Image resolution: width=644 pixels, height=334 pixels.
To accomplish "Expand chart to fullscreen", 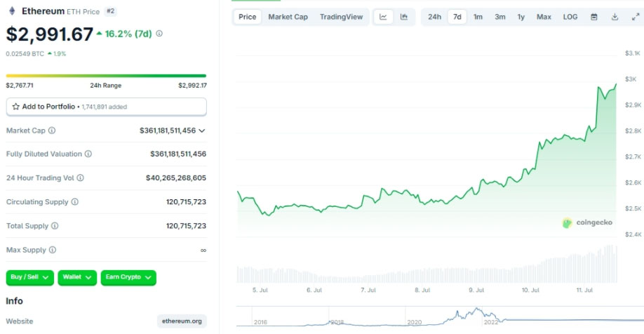I will 634,17.
